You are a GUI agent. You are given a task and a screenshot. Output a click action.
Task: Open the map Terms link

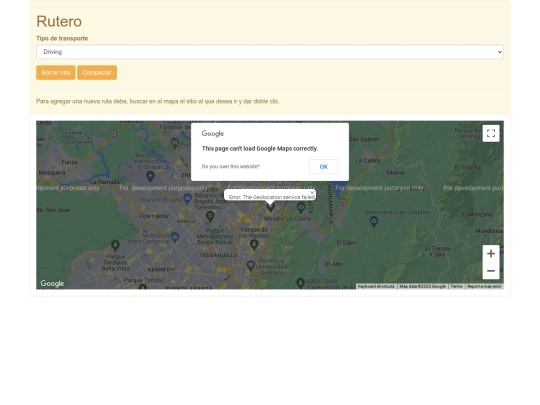pos(456,287)
